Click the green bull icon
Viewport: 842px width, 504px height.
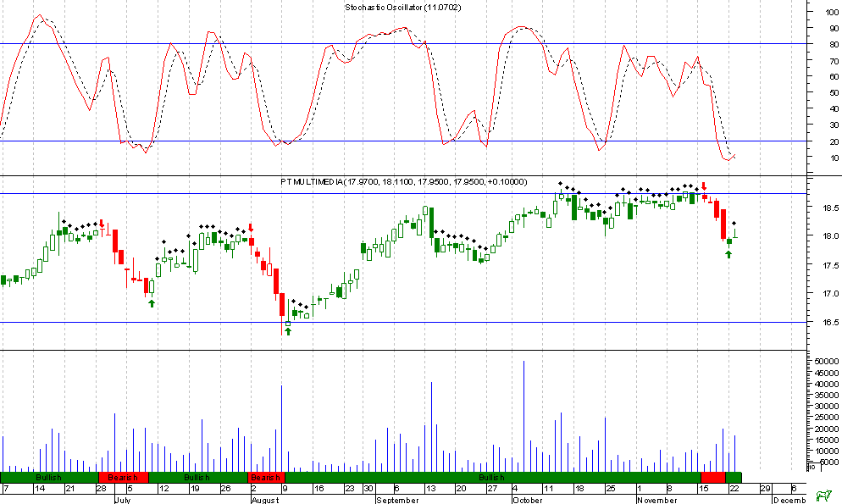[x=823, y=495]
